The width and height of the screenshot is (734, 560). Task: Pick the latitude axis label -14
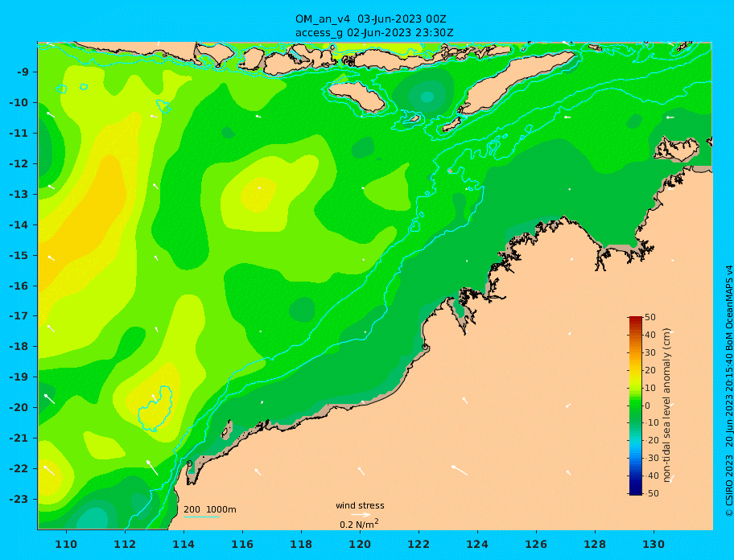pos(19,225)
